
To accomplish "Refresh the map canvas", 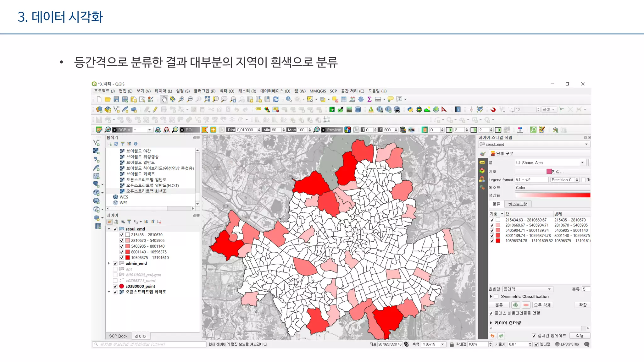I will tap(276, 99).
